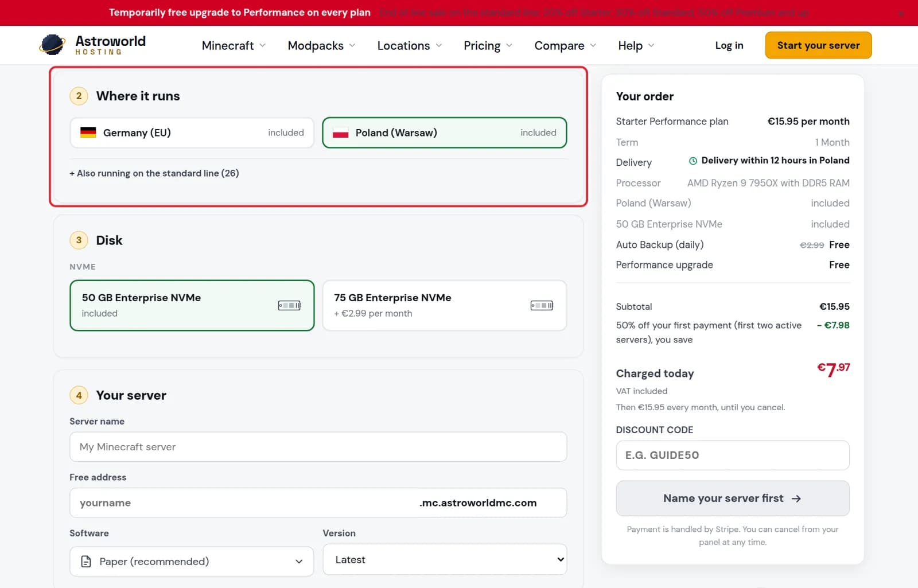The image size is (918, 588).
Task: Open the Modpacks menu
Action: coord(321,45)
